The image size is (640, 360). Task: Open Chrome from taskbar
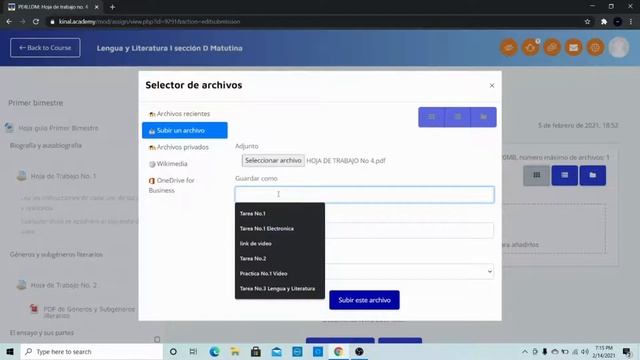coord(338,351)
